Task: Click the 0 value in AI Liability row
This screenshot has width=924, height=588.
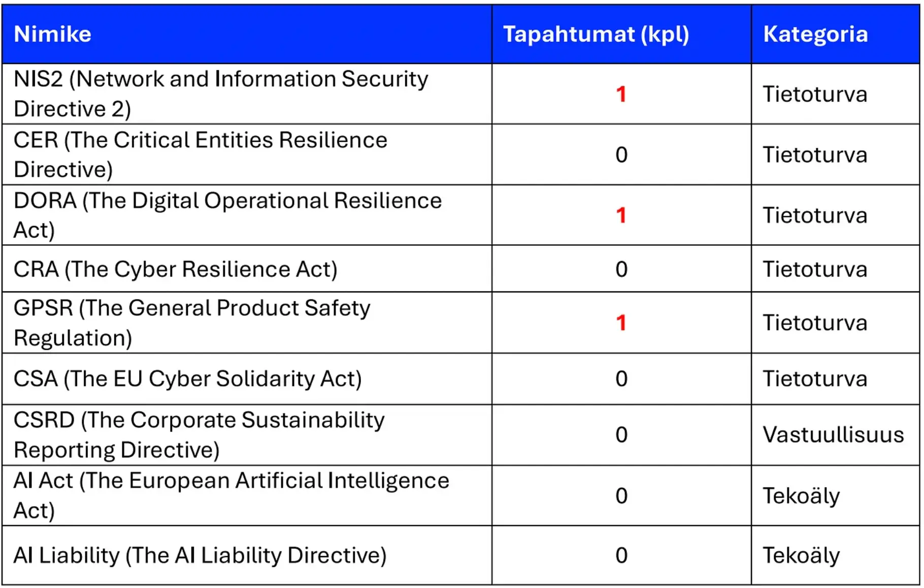Action: pos(621,556)
